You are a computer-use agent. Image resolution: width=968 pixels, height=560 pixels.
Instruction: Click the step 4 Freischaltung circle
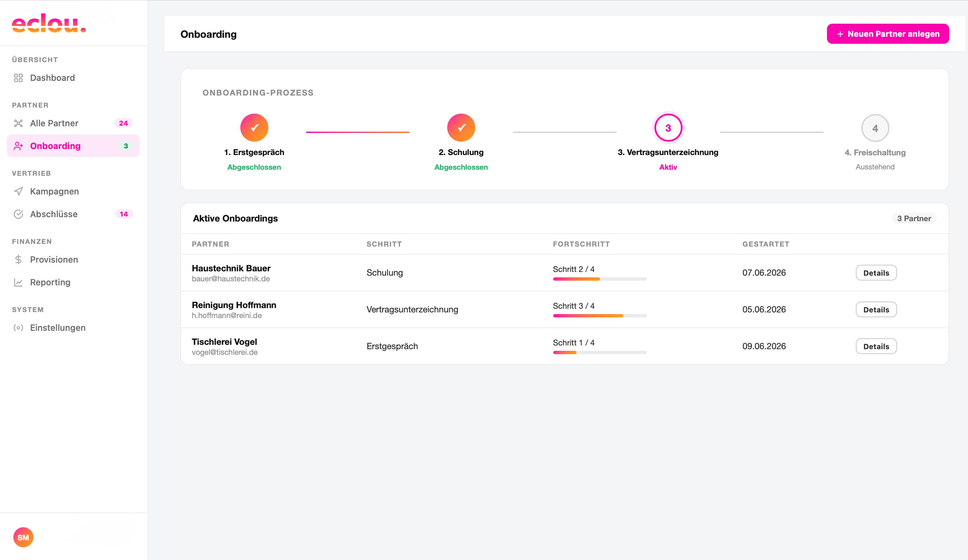point(875,128)
